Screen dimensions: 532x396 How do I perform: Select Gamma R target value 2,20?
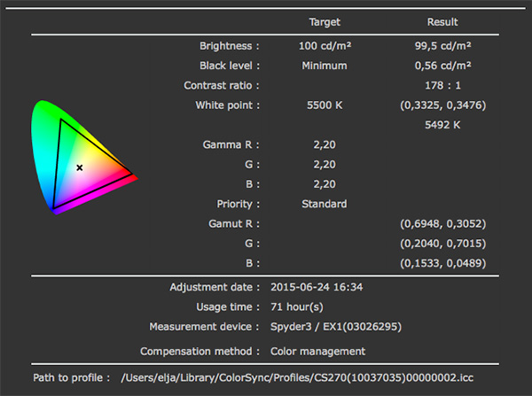pos(325,144)
